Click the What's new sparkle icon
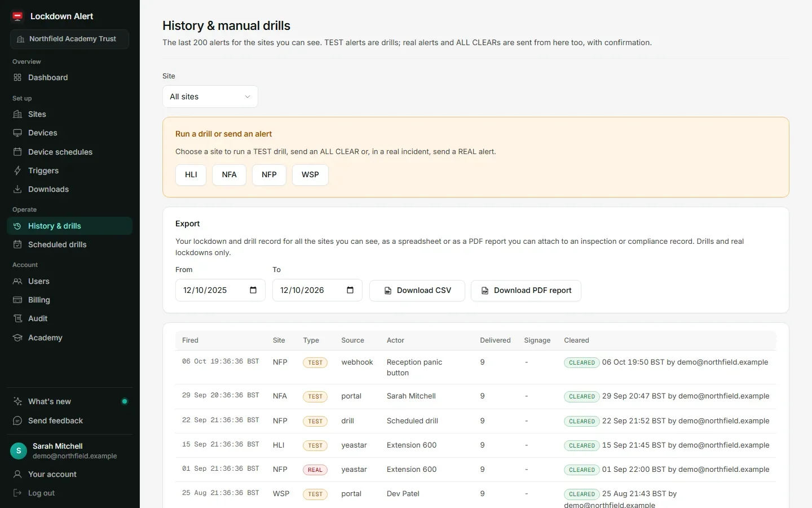Viewport: 812px width, 508px height. (x=17, y=401)
